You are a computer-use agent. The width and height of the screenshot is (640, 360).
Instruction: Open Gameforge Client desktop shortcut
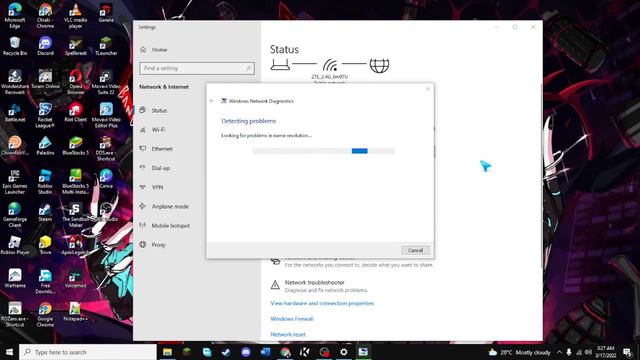(x=15, y=215)
